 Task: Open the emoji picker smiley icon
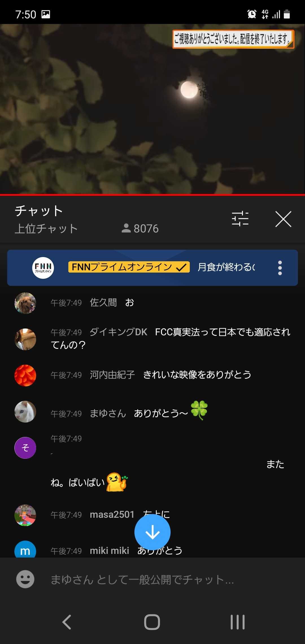25,579
